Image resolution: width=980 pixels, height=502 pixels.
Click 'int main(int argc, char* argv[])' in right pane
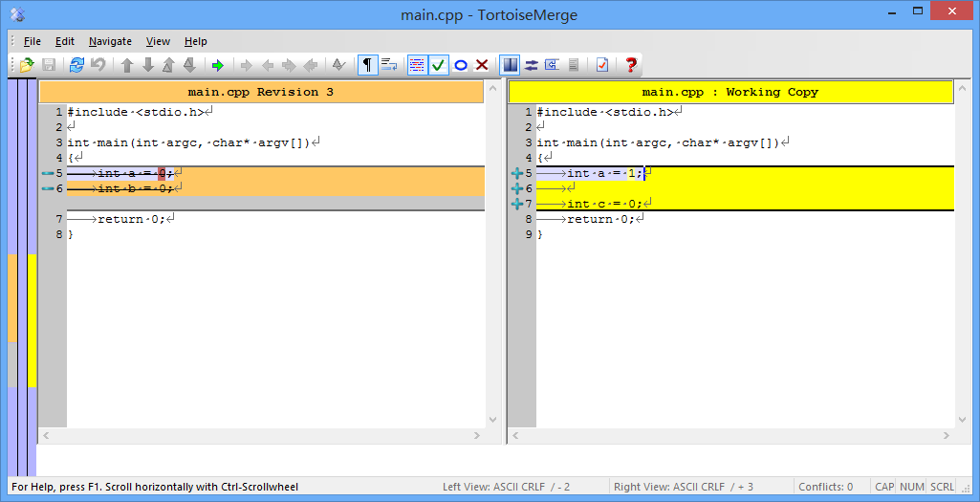658,142
